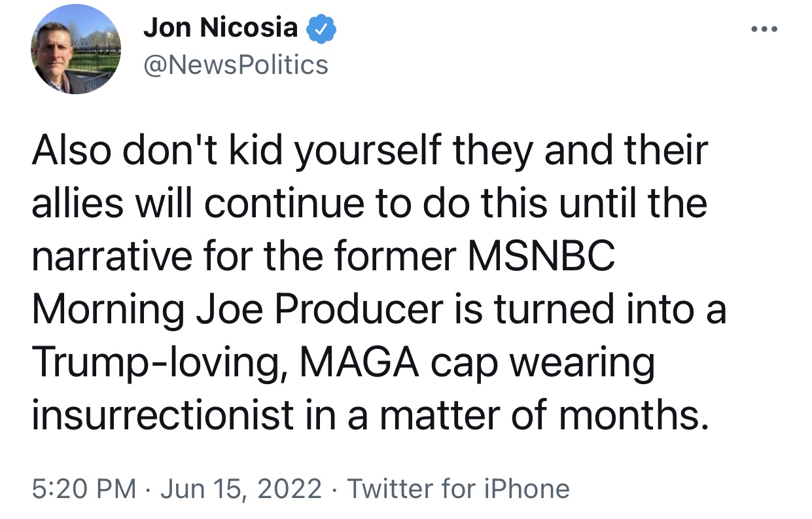812x519 pixels.
Task: Click the tweet's first word Also
Action: point(69,151)
